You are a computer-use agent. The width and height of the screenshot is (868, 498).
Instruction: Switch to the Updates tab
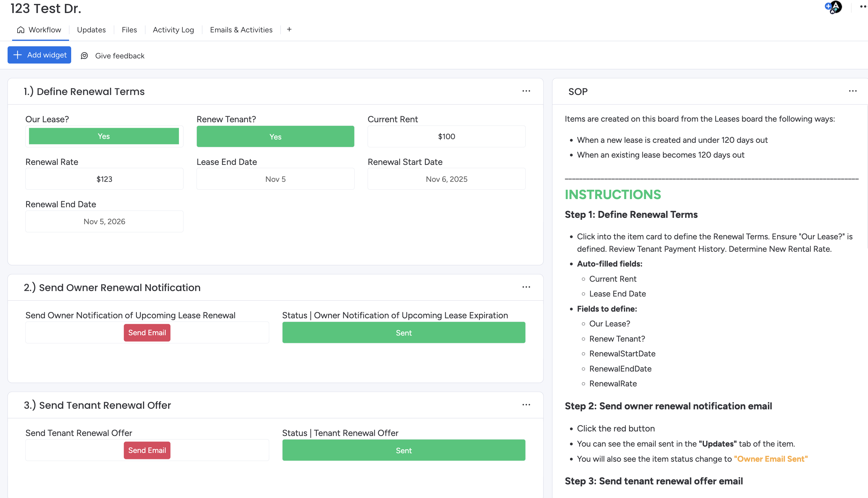pyautogui.click(x=91, y=30)
